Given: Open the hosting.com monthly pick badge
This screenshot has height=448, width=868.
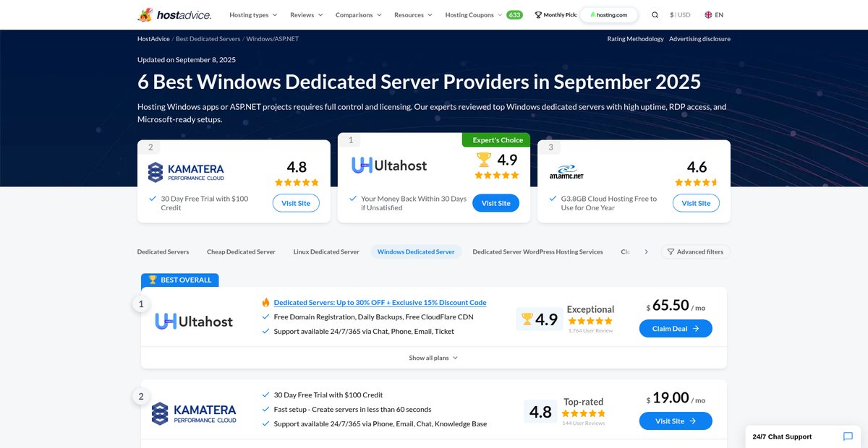Looking at the screenshot, I should [608, 14].
